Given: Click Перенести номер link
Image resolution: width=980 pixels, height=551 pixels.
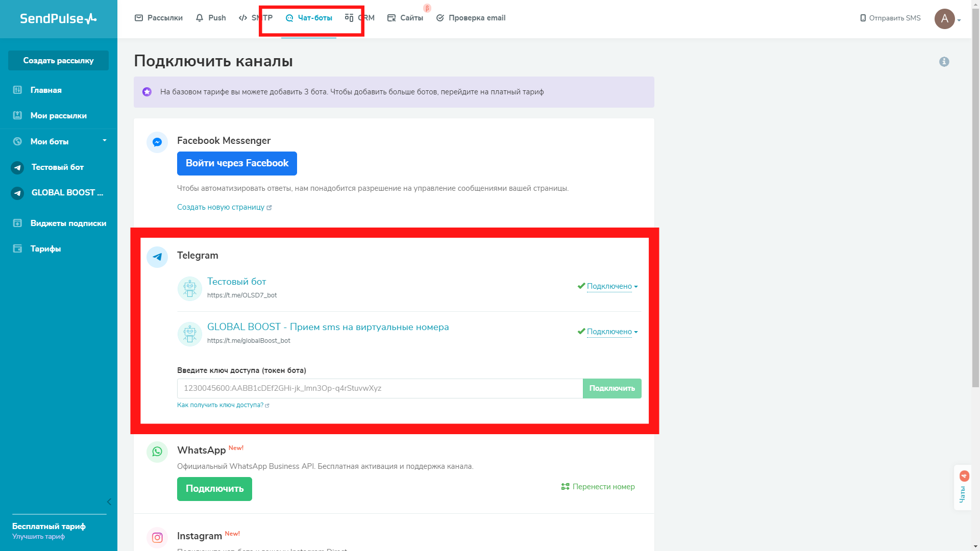Looking at the screenshot, I should (598, 487).
